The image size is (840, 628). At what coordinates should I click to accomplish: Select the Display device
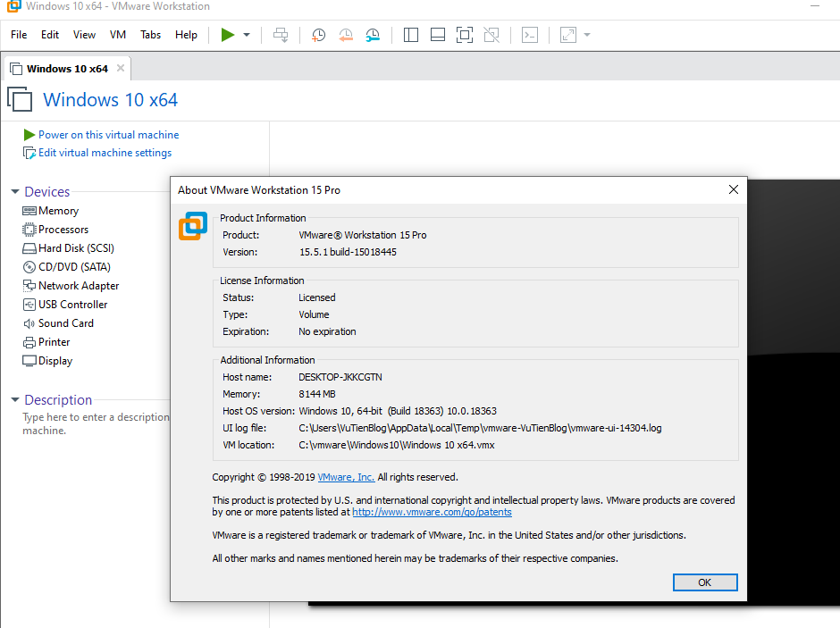coord(47,361)
